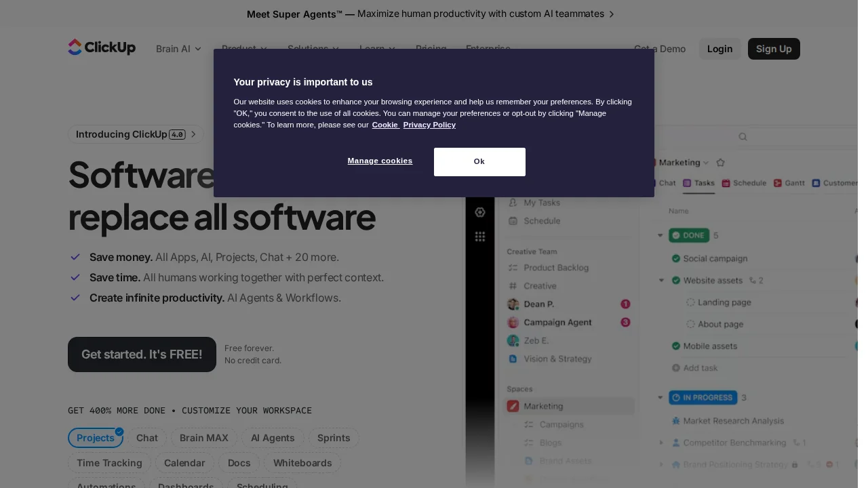This screenshot has width=868, height=488.
Task: Click the Landing page status circle
Action: 690,302
